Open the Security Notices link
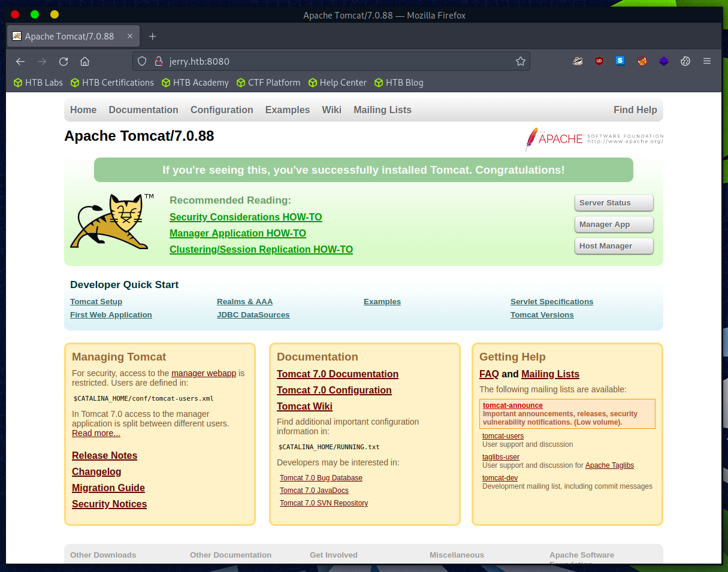This screenshot has height=572, width=728. point(110,504)
